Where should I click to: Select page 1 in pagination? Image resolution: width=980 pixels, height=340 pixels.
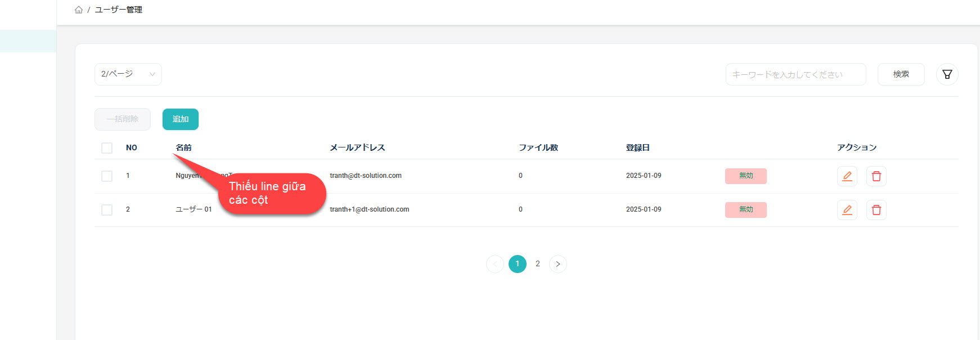[517, 264]
